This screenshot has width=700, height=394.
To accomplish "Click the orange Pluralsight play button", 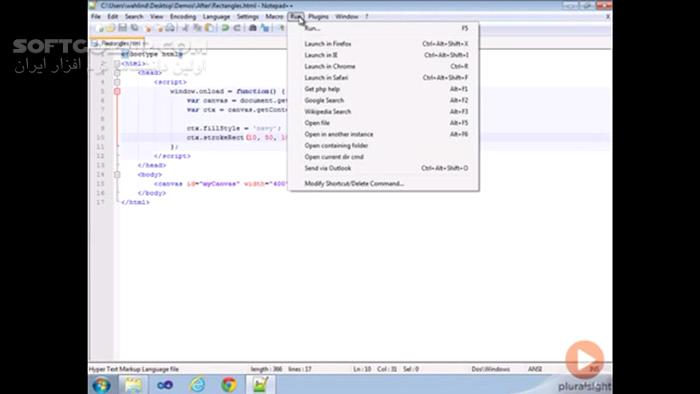I will pos(584,360).
